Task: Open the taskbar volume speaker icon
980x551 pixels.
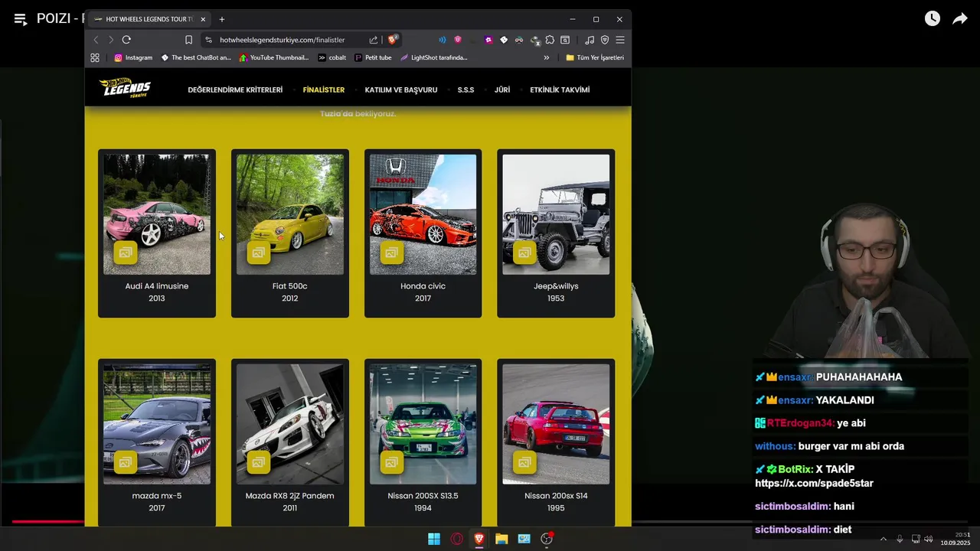Action: pyautogui.click(x=928, y=539)
